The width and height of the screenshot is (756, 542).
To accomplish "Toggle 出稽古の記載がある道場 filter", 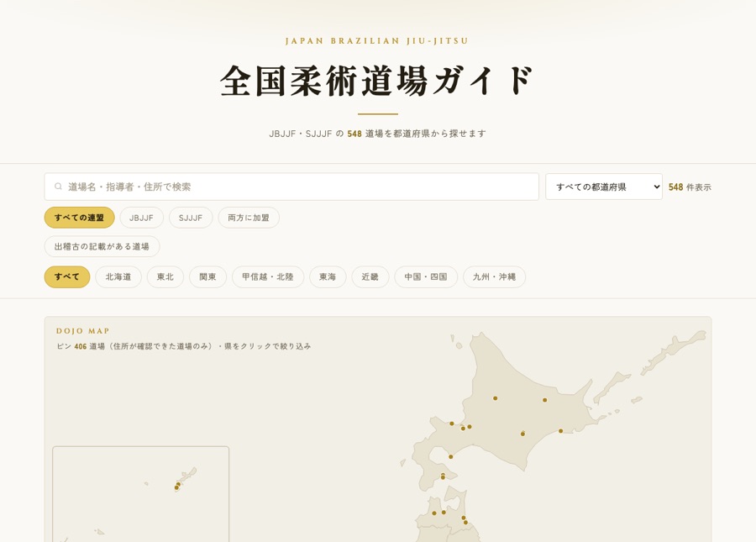I will tap(102, 246).
